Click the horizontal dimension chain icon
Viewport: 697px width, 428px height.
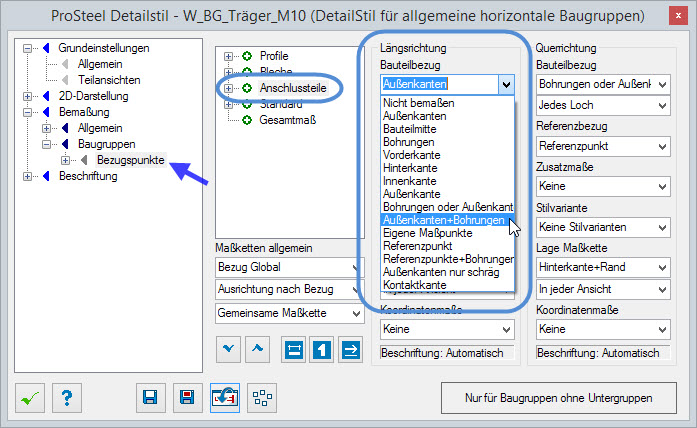pyautogui.click(x=293, y=350)
